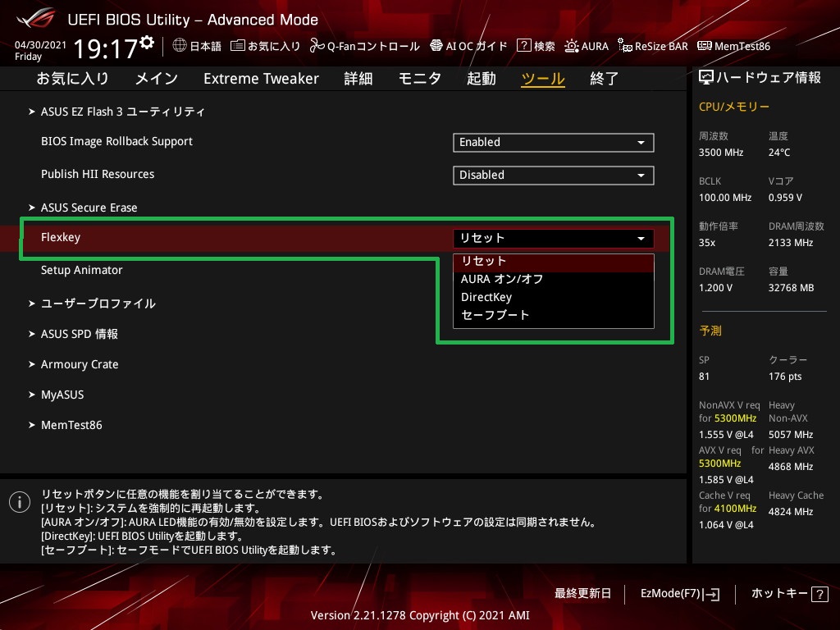This screenshot has width=840, height=630.
Task: Click the 24°C temperature value
Action: point(779,153)
